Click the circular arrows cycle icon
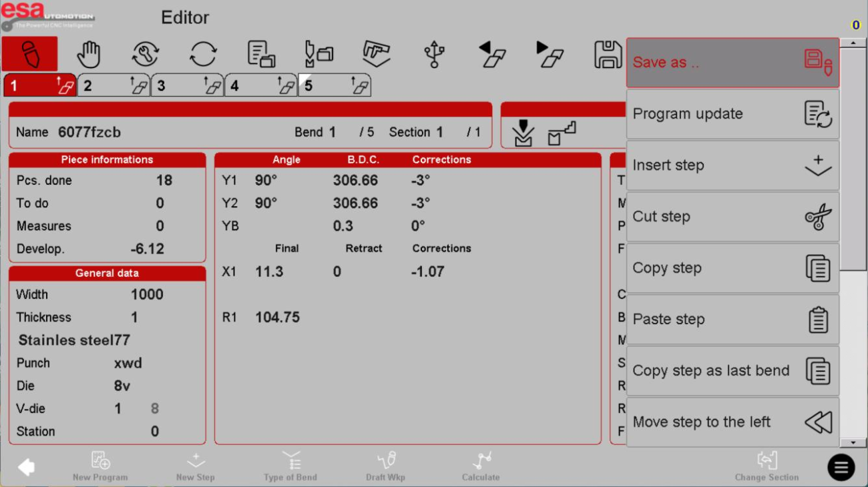868x487 pixels. pyautogui.click(x=203, y=54)
